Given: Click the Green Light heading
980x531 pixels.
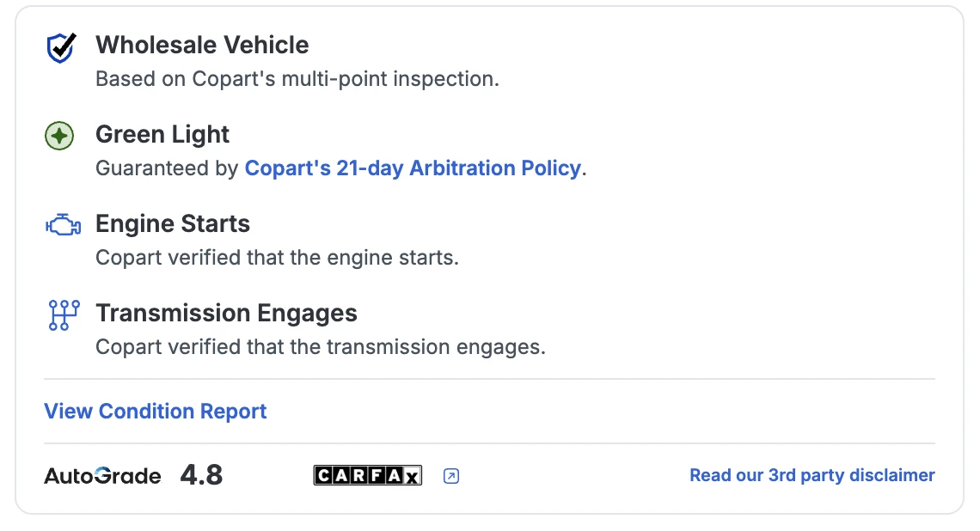Looking at the screenshot, I should (x=162, y=134).
